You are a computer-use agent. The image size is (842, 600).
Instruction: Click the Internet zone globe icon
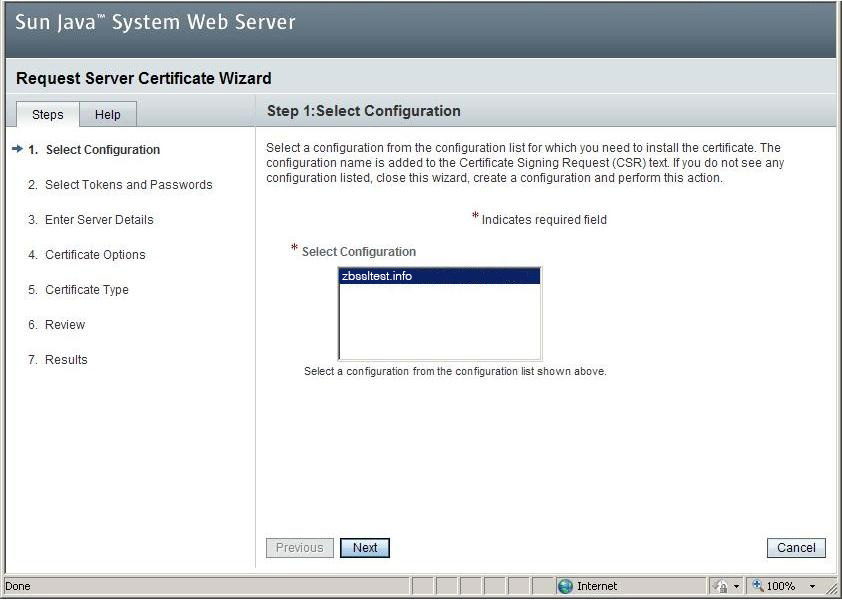click(565, 586)
